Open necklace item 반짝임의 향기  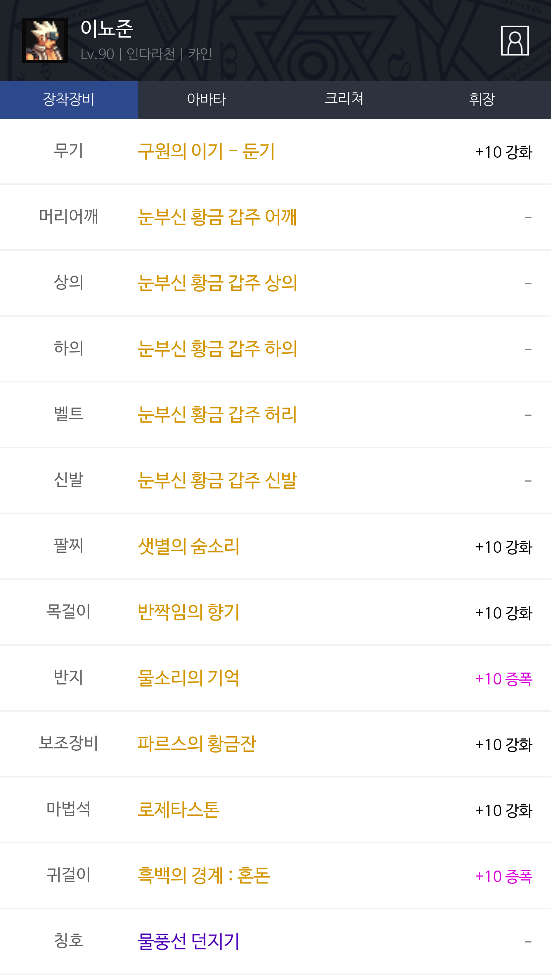(188, 612)
